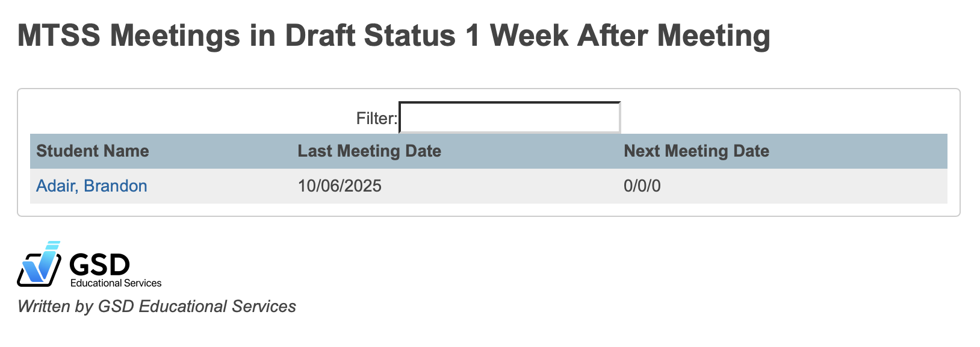Click the Filter label text

coord(376,118)
